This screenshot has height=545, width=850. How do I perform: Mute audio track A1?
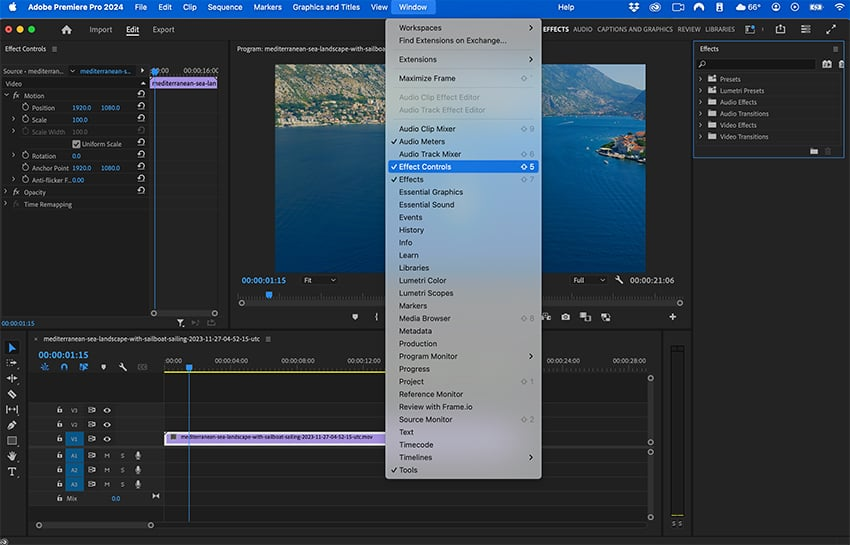point(107,456)
